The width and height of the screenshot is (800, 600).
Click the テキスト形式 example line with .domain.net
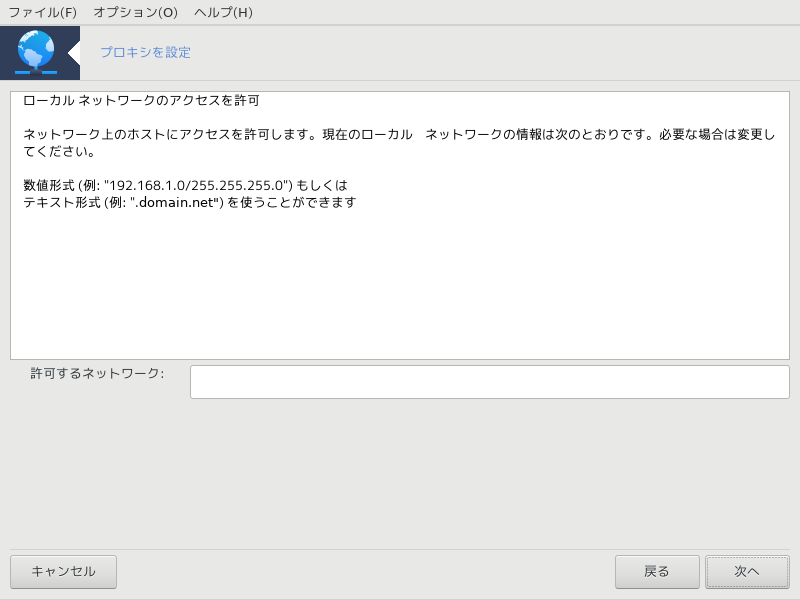click(190, 202)
